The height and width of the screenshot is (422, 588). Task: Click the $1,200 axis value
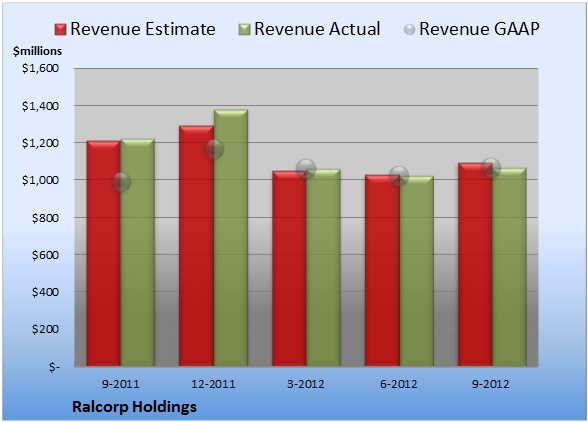coord(40,143)
